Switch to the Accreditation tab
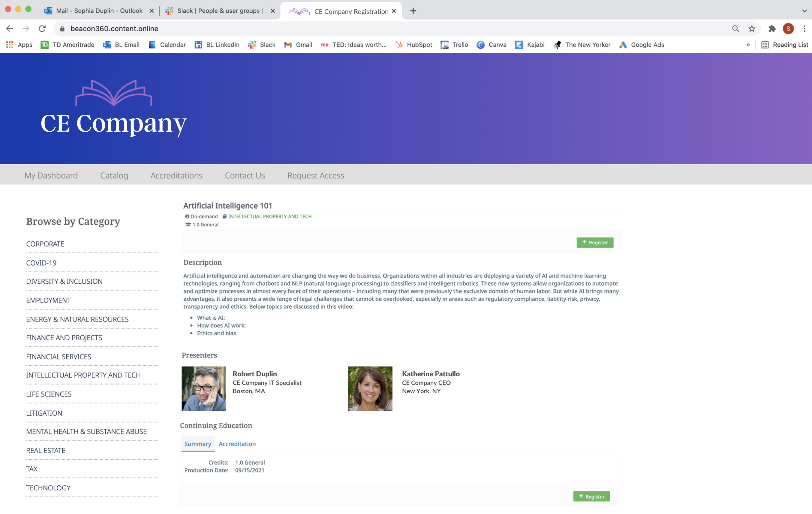 pos(237,444)
